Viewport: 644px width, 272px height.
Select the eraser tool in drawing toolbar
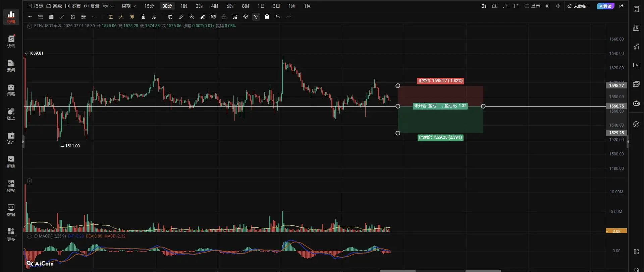203,17
